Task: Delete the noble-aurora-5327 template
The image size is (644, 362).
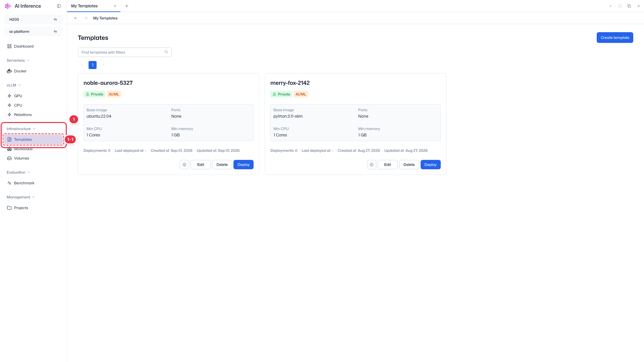Action: click(x=222, y=165)
